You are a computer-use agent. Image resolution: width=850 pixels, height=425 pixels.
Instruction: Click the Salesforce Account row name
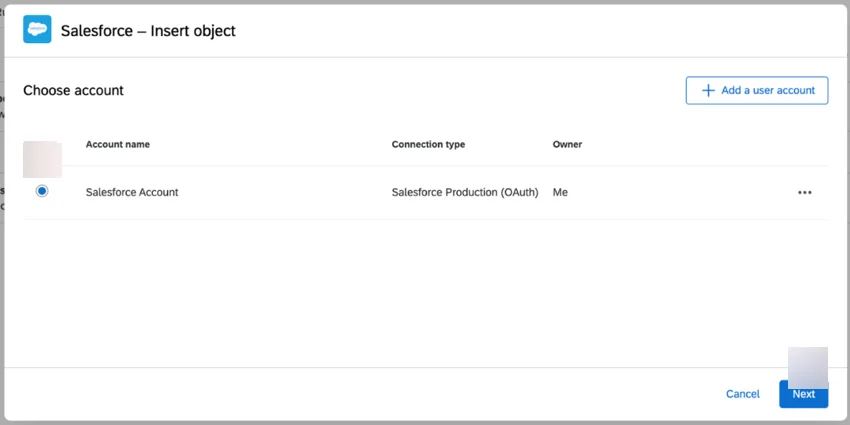[132, 192]
